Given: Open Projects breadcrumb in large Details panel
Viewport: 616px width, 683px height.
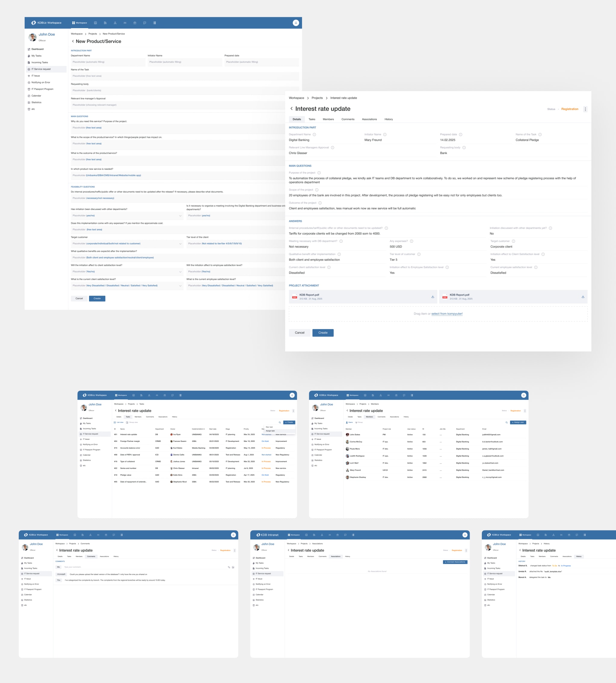Looking at the screenshot, I should [x=317, y=98].
